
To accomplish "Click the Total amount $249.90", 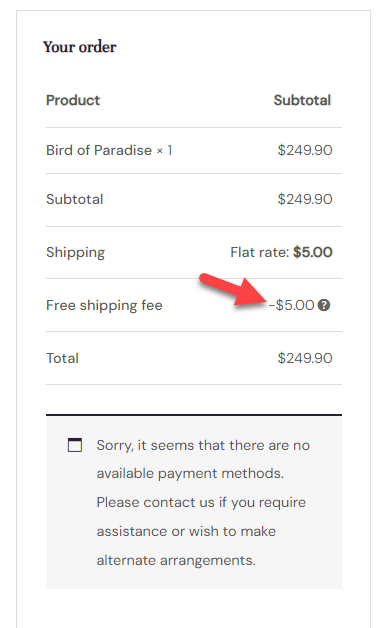I will click(305, 358).
